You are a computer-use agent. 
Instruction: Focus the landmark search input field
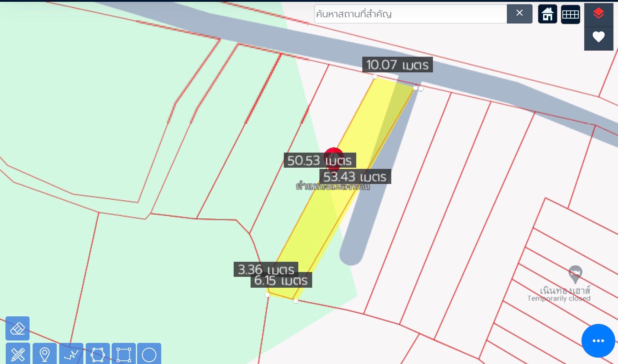pyautogui.click(x=411, y=14)
